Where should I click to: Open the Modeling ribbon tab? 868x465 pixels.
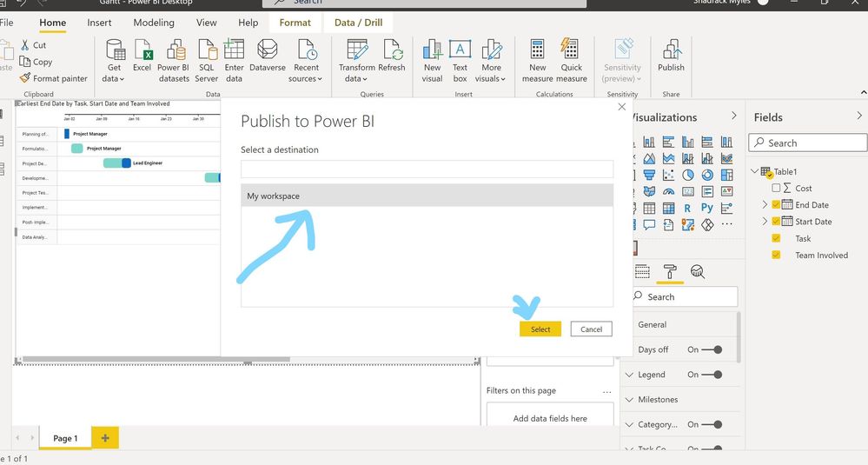pos(154,23)
